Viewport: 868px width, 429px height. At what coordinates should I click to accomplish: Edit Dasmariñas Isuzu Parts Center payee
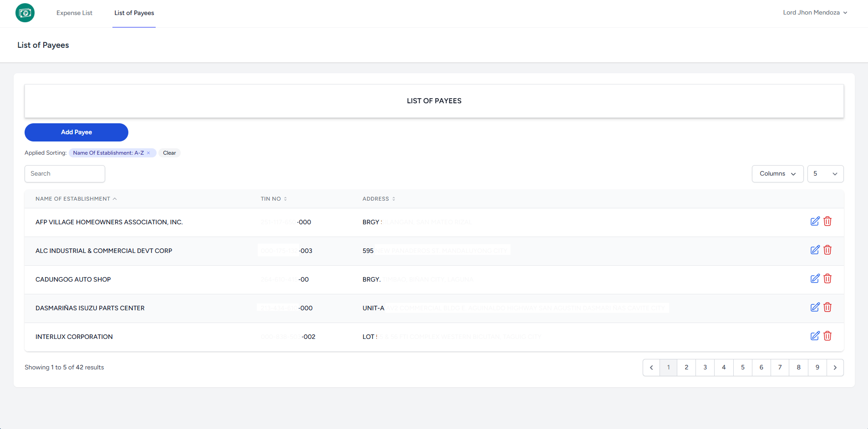[815, 307]
